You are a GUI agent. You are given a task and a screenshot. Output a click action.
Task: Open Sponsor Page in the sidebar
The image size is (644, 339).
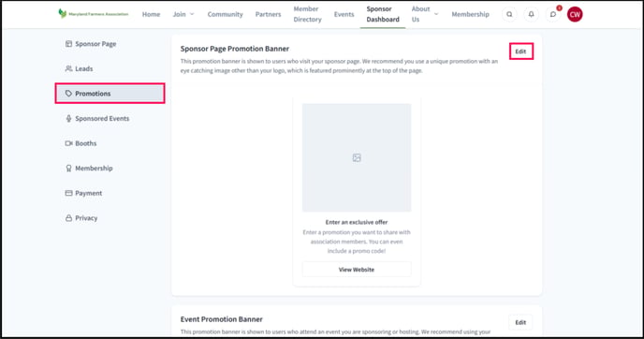(95, 44)
